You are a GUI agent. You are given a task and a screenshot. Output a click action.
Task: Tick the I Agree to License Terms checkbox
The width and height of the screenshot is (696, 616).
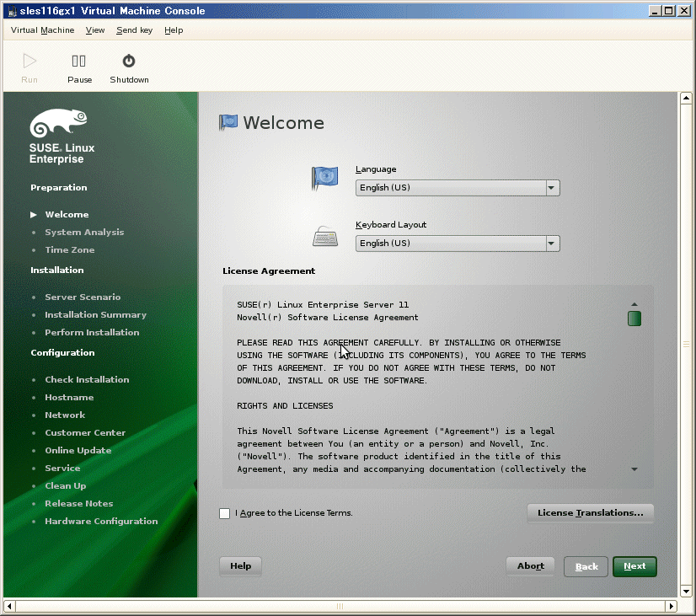point(225,513)
